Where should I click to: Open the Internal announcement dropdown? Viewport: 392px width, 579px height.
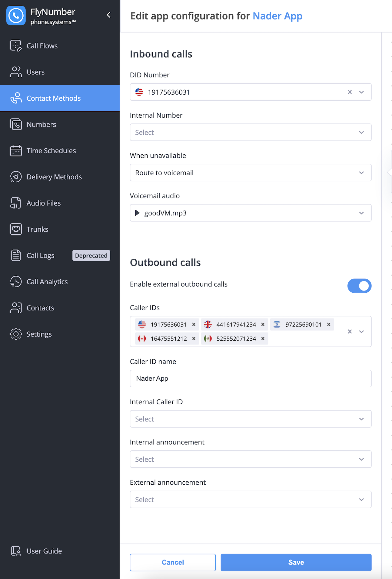point(251,459)
